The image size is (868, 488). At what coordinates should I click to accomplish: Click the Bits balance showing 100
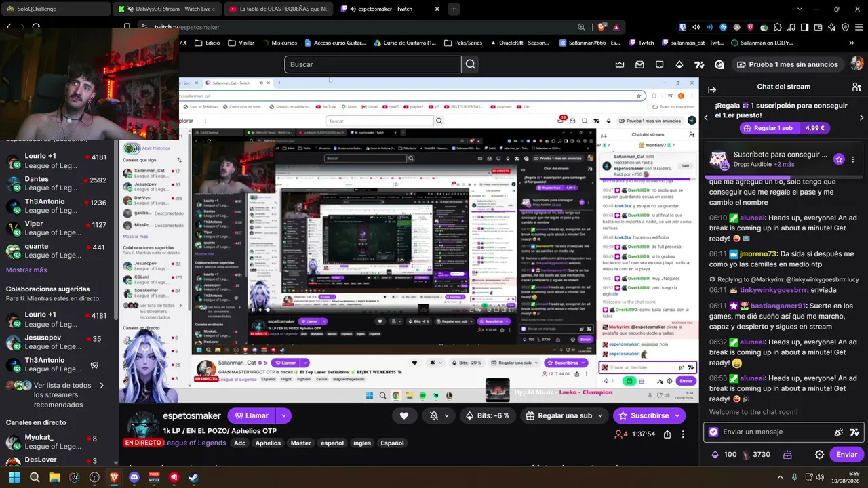[x=724, y=454]
